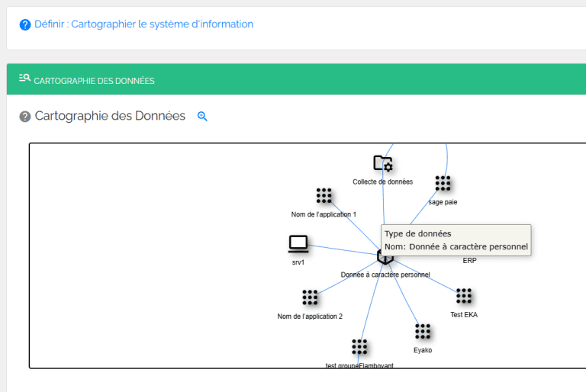
Task: Click the Test EKA application node
Action: pyautogui.click(x=464, y=296)
